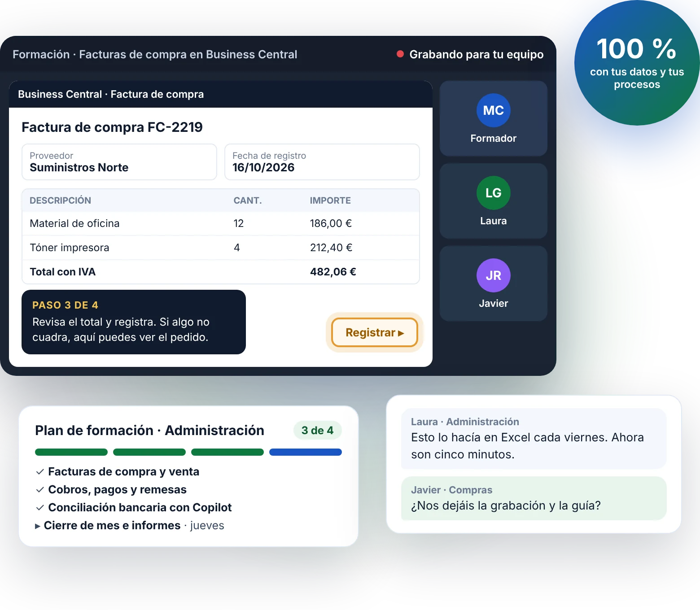Image resolution: width=700 pixels, height=610 pixels.
Task: Click the total 482,06 €
Action: pos(333,272)
